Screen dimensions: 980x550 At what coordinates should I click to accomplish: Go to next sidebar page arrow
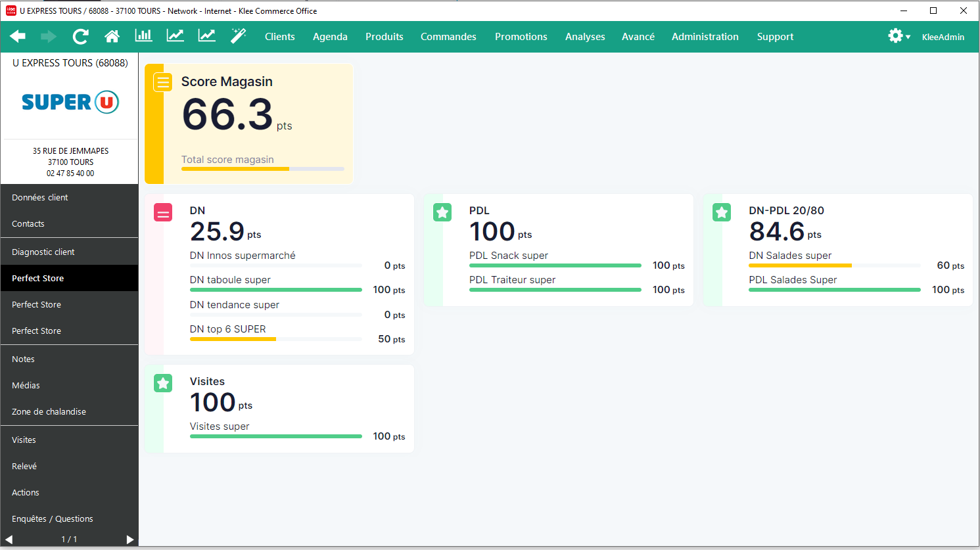tap(129, 539)
